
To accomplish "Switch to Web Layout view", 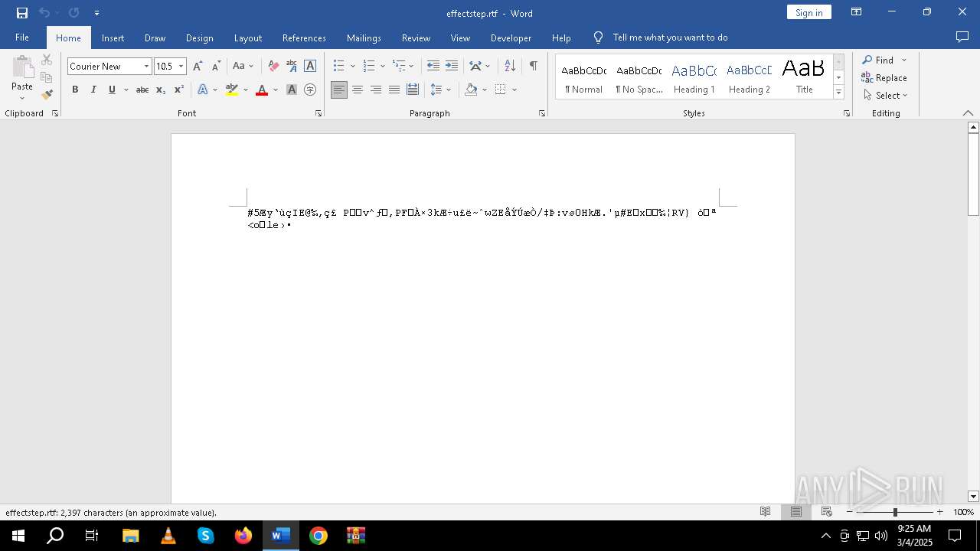I will 827,512.
